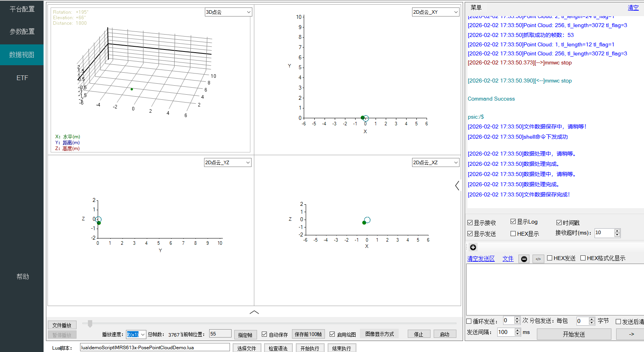Increase the 接收超时 value with up arrow
644x352 pixels.
pos(617,231)
